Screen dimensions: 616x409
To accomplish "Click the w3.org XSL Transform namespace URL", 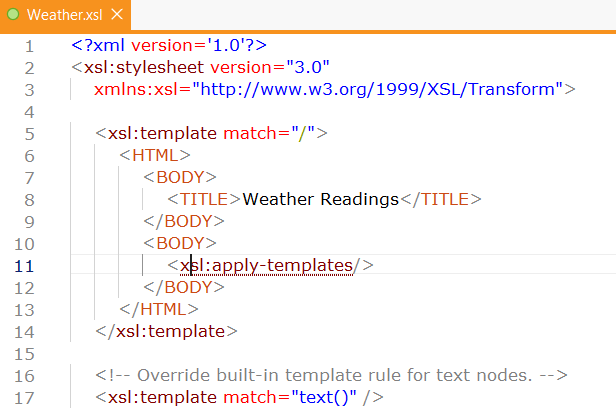I will point(380,90).
